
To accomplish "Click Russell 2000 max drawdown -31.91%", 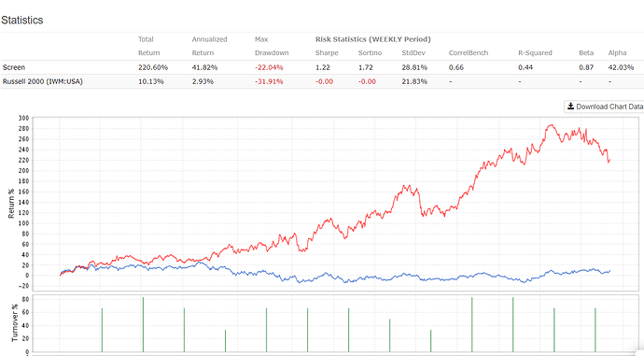I will [269, 81].
